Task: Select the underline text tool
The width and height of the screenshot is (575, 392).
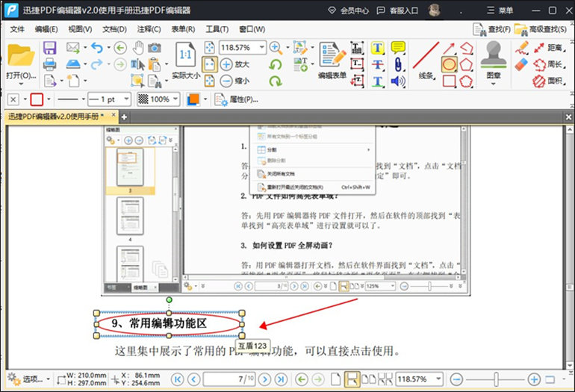Action: point(377,81)
